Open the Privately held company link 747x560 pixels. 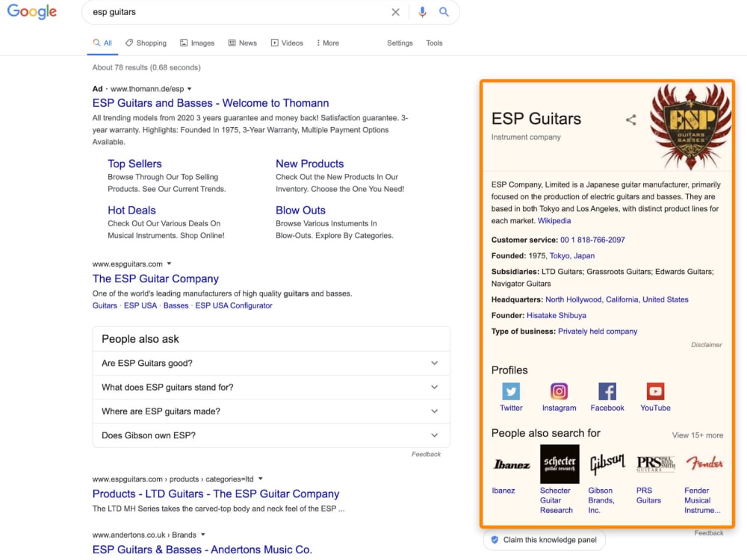coord(598,332)
